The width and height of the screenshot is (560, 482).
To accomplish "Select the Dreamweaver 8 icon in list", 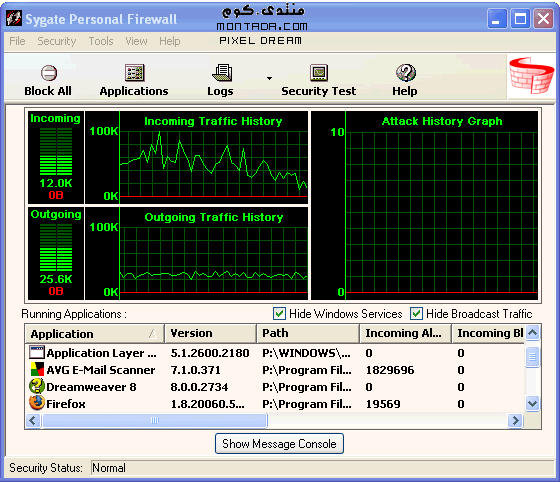I will [x=36, y=386].
